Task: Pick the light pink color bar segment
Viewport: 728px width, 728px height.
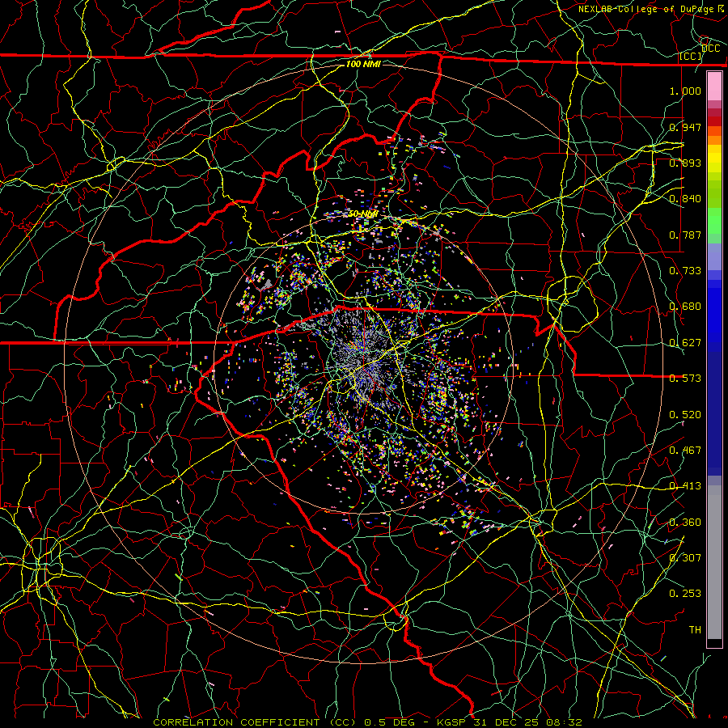Action: tap(714, 86)
